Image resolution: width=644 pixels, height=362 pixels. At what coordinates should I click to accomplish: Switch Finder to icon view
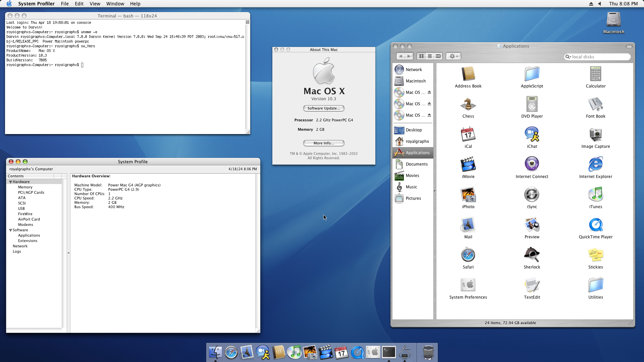click(x=421, y=56)
